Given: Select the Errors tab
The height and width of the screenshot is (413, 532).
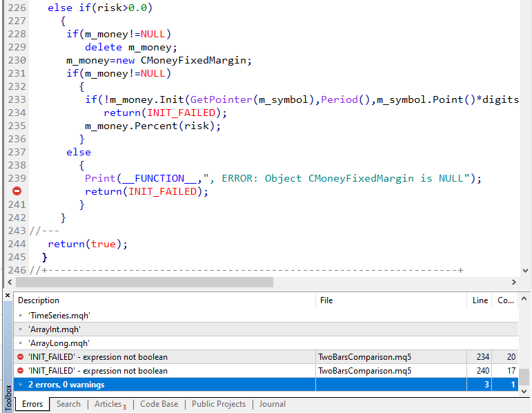Looking at the screenshot, I should coord(32,404).
